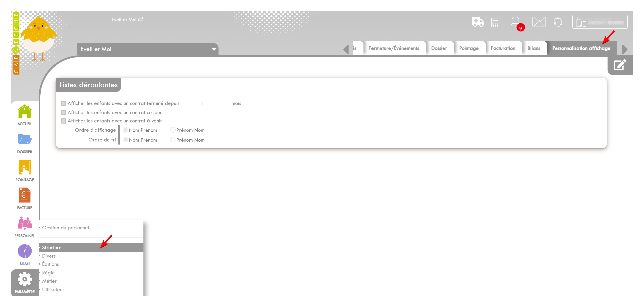
Task: Switch to Dossier tab
Action: (439, 48)
